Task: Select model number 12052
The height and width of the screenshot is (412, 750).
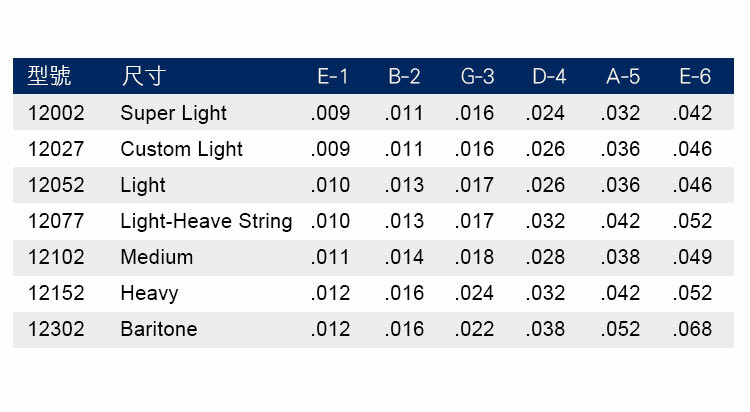Action: pyautogui.click(x=56, y=185)
